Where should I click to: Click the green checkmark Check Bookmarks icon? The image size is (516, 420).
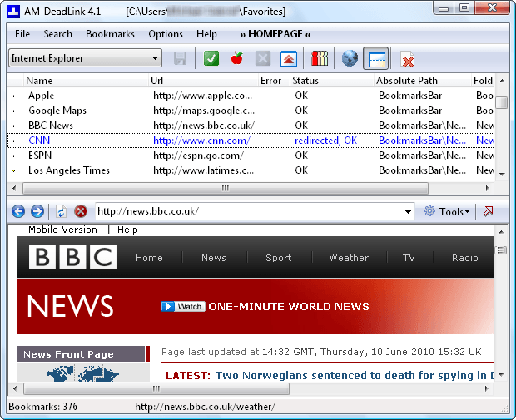211,58
